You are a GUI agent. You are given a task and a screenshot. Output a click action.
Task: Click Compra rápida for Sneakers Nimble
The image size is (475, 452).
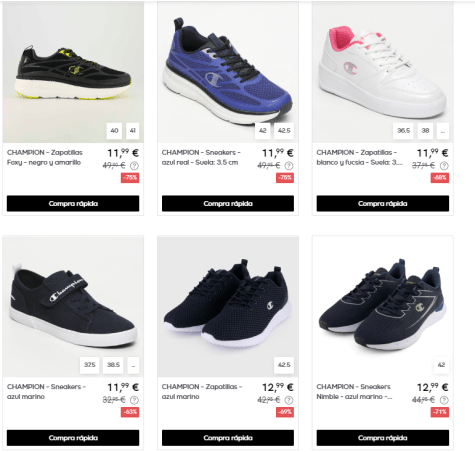pyautogui.click(x=383, y=438)
